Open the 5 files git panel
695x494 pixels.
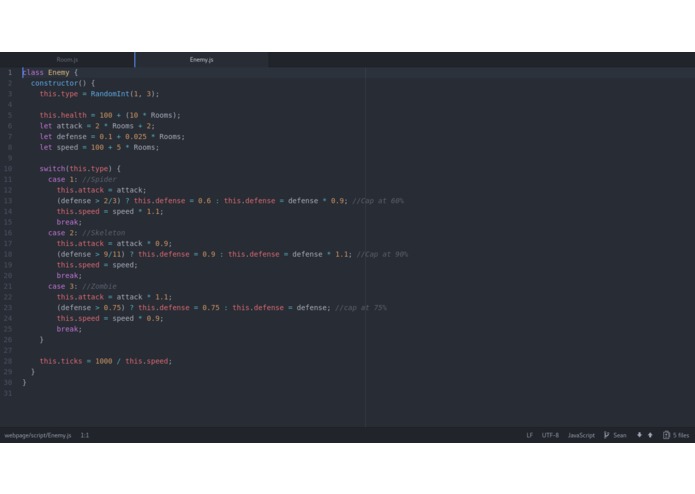[x=676, y=435]
